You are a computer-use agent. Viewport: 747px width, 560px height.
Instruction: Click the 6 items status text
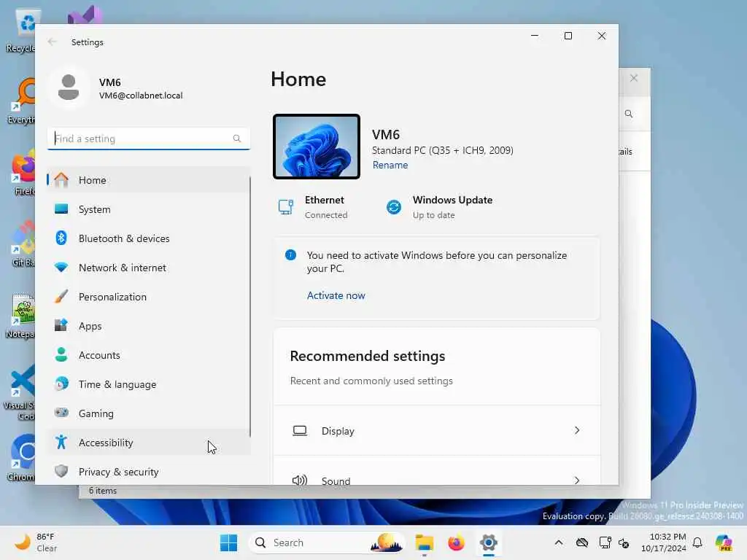click(x=102, y=491)
